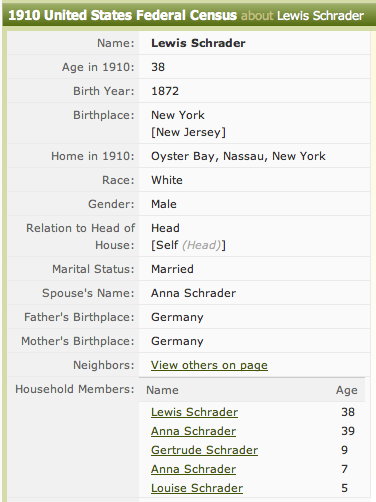Click the Mother's Birthplace Germany value
This screenshot has width=376, height=502.
[177, 341]
